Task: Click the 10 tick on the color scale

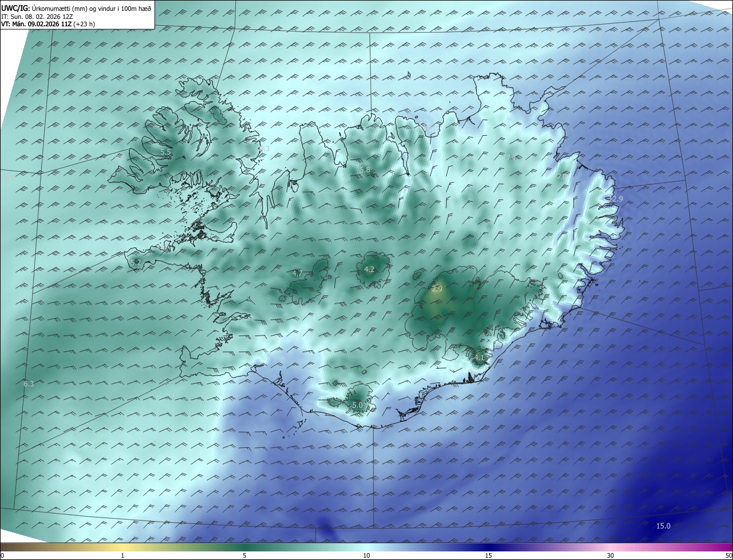Action: click(x=366, y=555)
